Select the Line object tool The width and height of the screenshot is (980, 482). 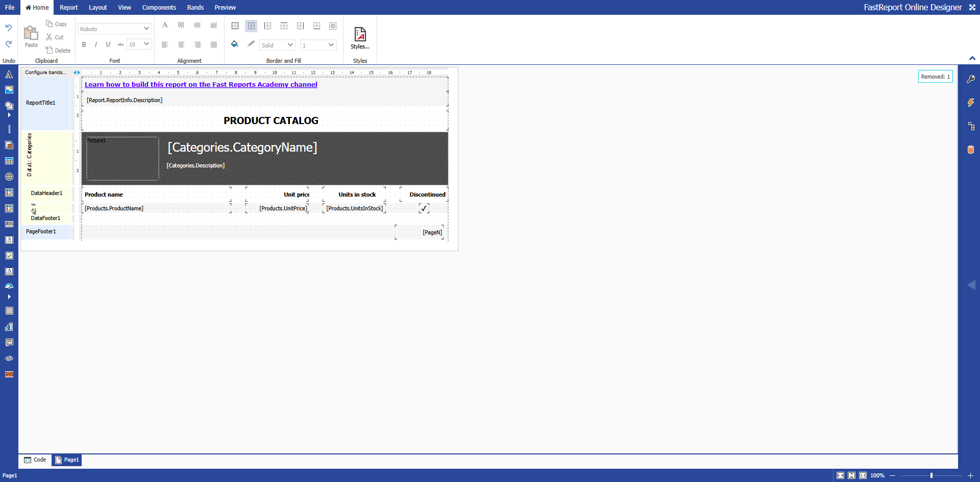(9, 129)
